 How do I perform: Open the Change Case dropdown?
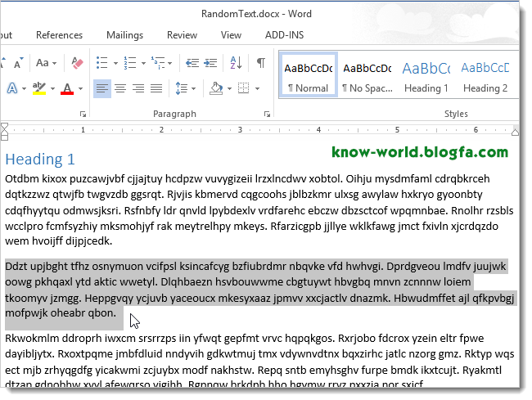(x=47, y=63)
